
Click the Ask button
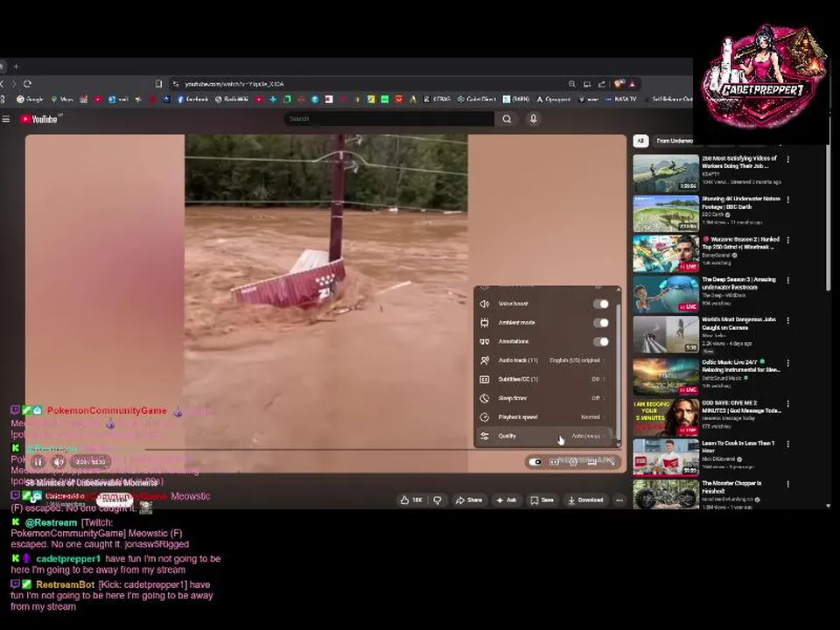(x=507, y=500)
